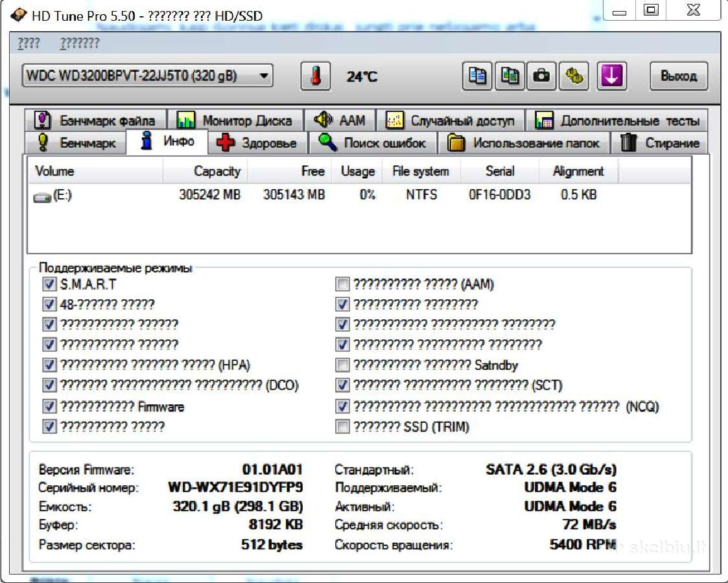Open the AAM tab

340,120
